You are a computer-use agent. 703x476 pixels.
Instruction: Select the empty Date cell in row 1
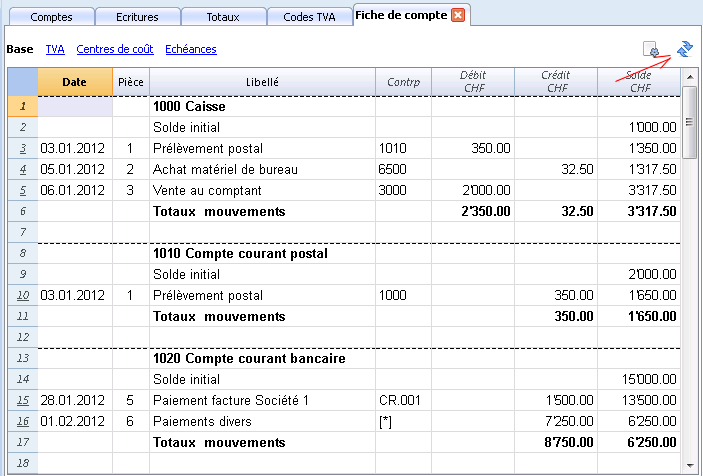[75, 107]
